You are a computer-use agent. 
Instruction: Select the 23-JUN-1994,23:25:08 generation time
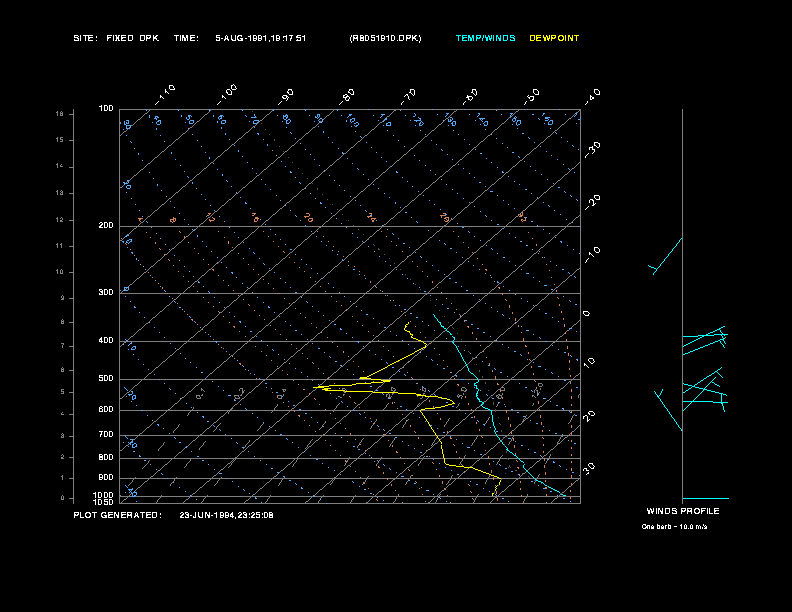226,515
